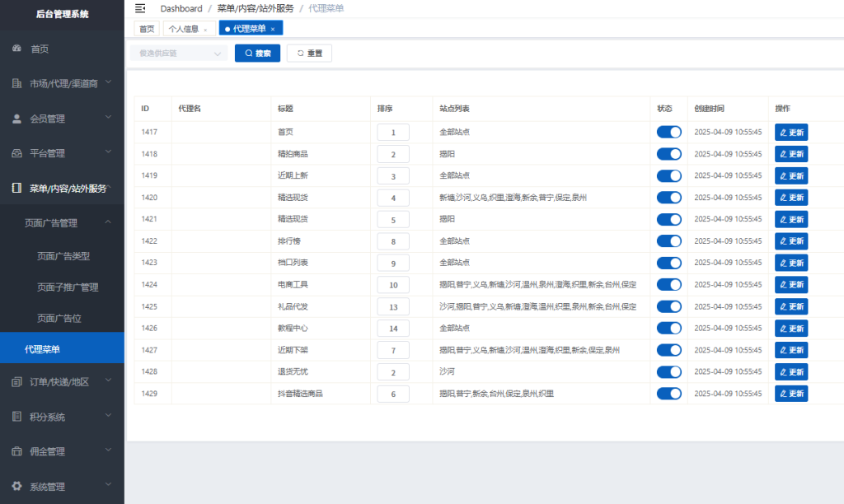Screen dimensions: 844x504
Task: Collapse sidebar using hamburger menu icon
Action: coord(140,8)
